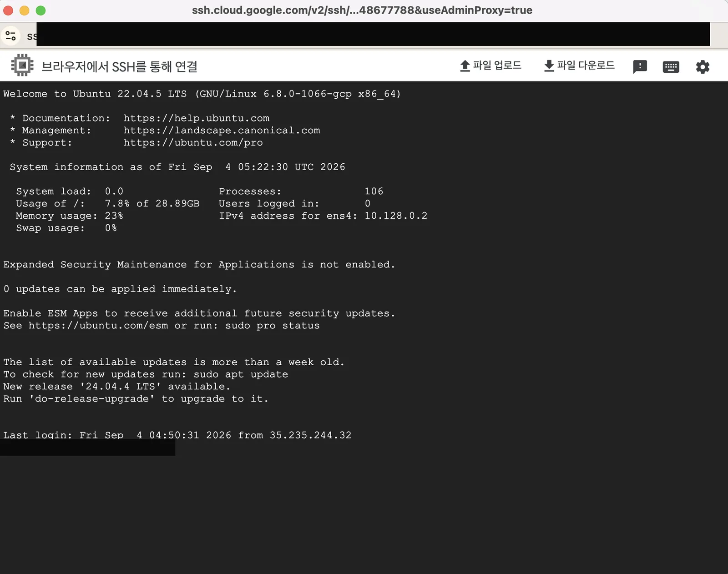
Task: Click the 'Memory usage: 23%' entry
Action: [70, 216]
